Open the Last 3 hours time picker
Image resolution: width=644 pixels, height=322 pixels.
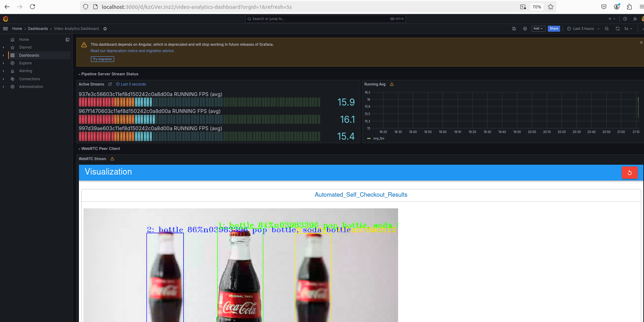click(x=583, y=29)
